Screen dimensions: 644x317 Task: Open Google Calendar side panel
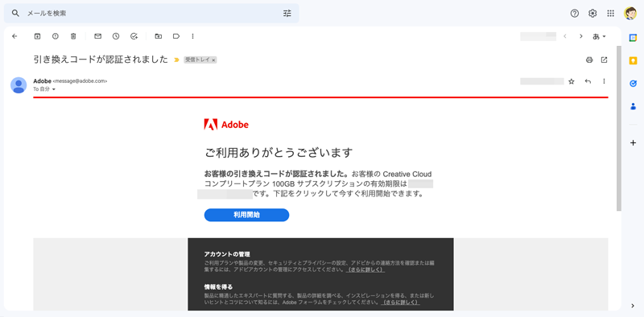(x=633, y=38)
